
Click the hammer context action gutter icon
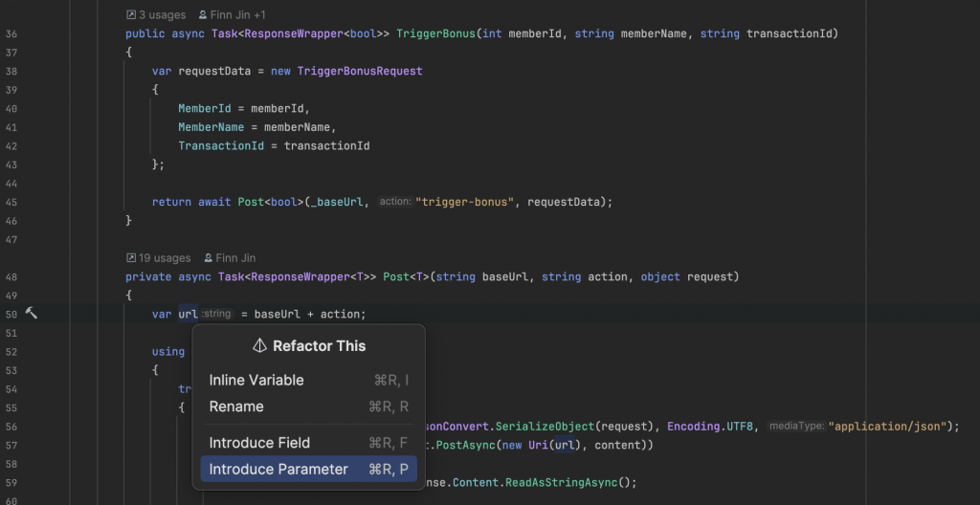point(32,314)
